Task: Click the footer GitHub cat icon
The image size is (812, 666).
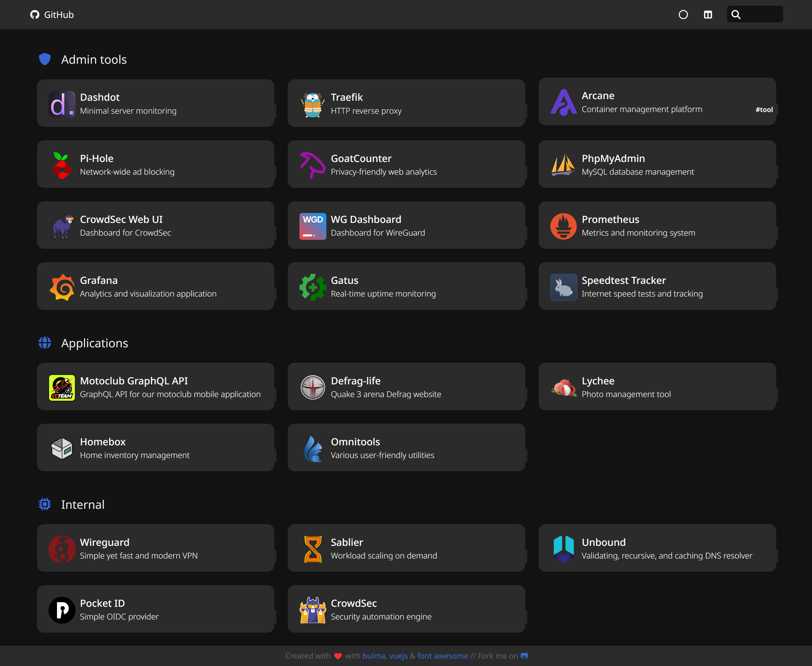Action: pyautogui.click(x=524, y=656)
